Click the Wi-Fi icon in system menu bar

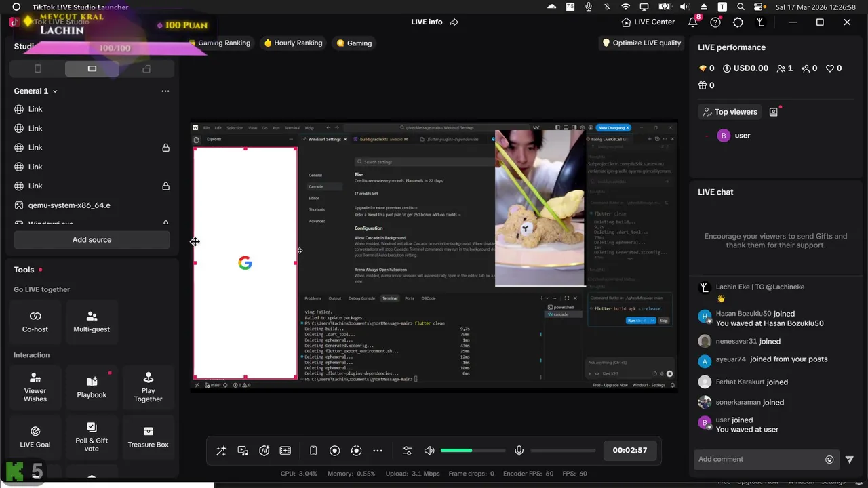pos(625,7)
